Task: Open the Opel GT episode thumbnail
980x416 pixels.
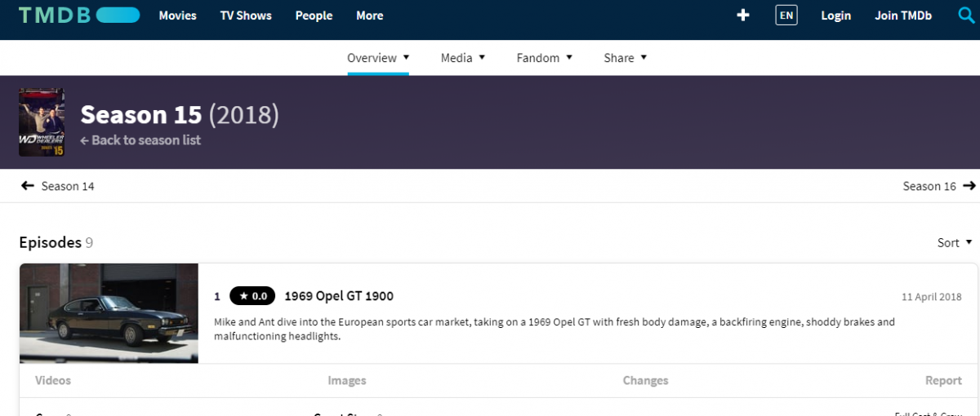Action: tap(109, 313)
